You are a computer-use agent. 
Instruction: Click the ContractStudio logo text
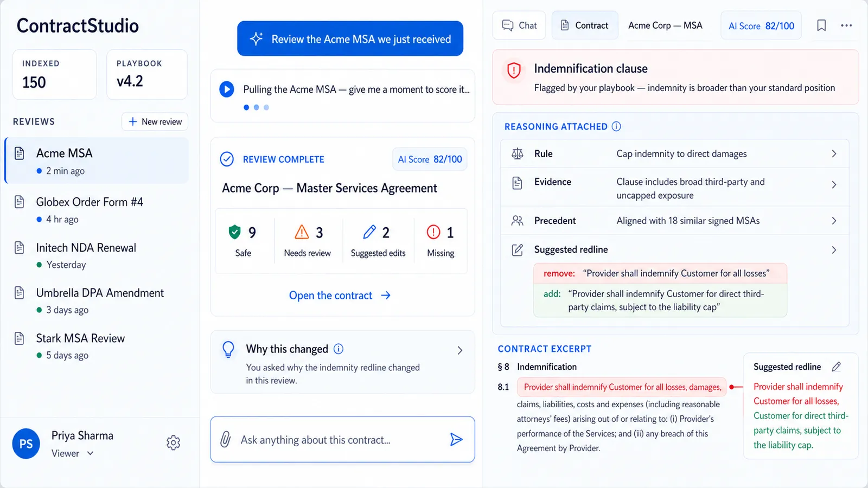[x=78, y=25]
